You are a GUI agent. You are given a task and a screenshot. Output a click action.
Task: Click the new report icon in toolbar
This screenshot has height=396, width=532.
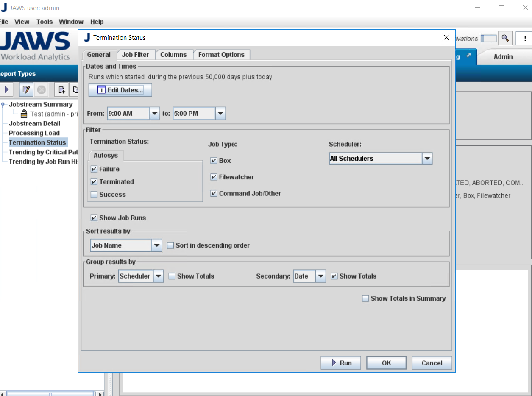point(62,89)
